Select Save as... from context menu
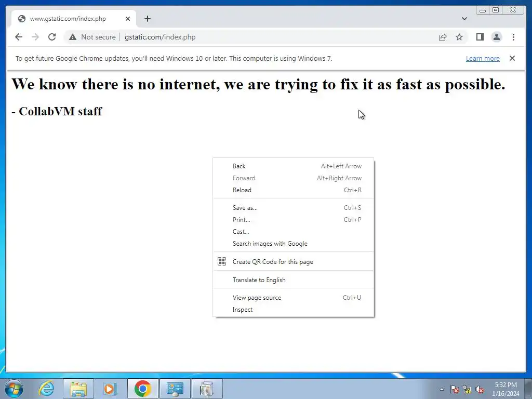 293,208
